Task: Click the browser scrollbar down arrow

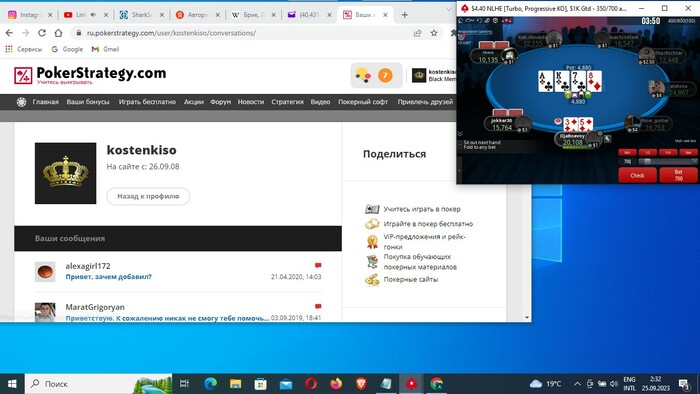Action: tap(527, 317)
